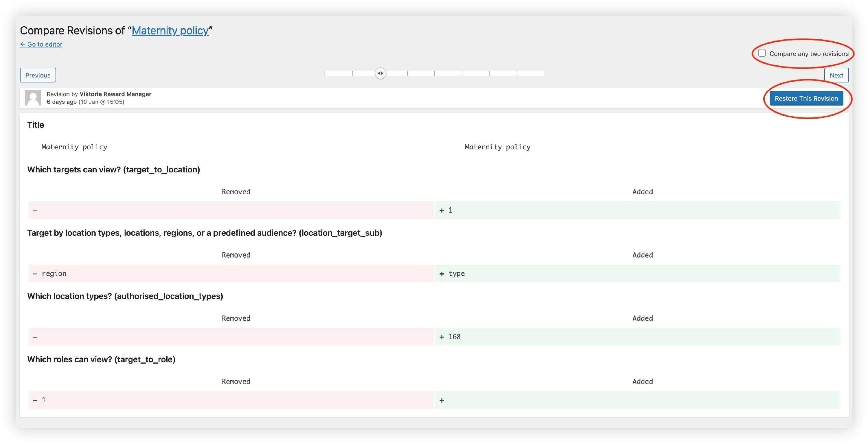Enable Compare any two revisions checkbox
Viewport: 868px width, 444px height.
coord(762,53)
